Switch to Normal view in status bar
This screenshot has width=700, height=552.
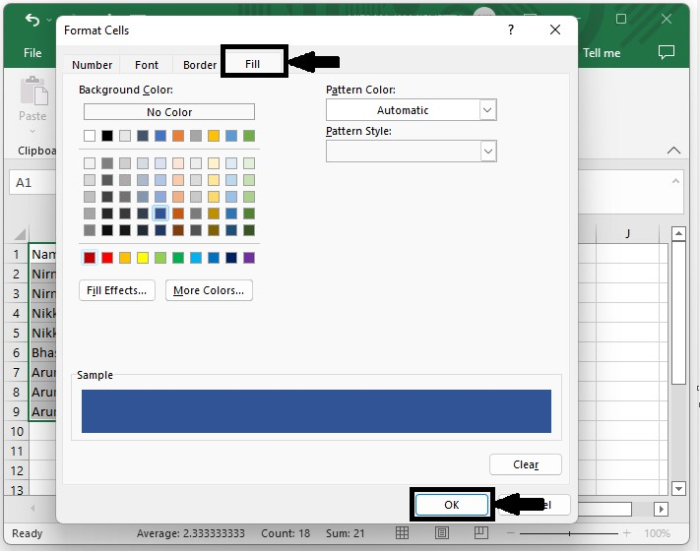coord(402,532)
